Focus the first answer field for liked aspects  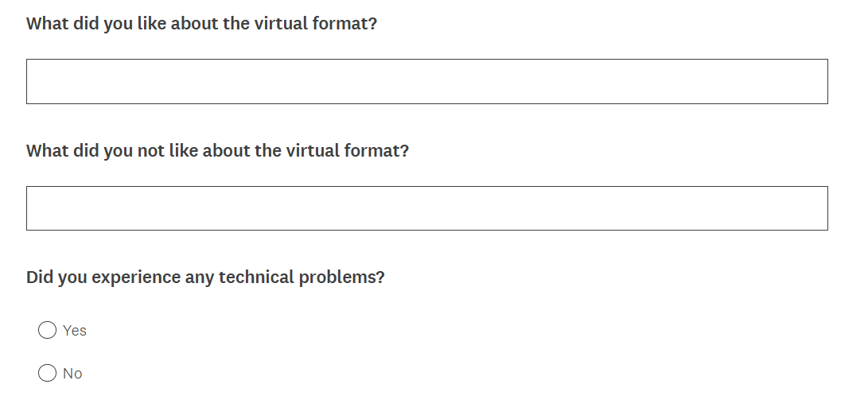tap(426, 81)
